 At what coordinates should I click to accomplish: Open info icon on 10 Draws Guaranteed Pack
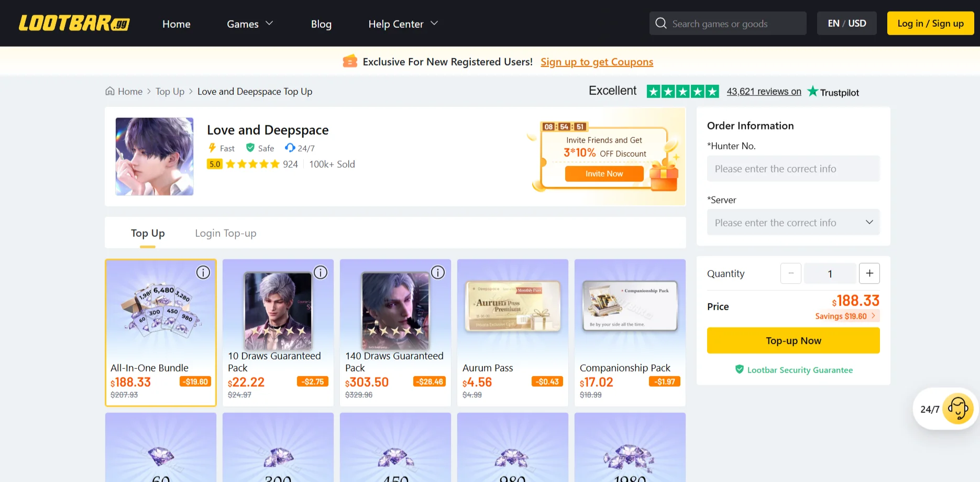pyautogui.click(x=321, y=272)
